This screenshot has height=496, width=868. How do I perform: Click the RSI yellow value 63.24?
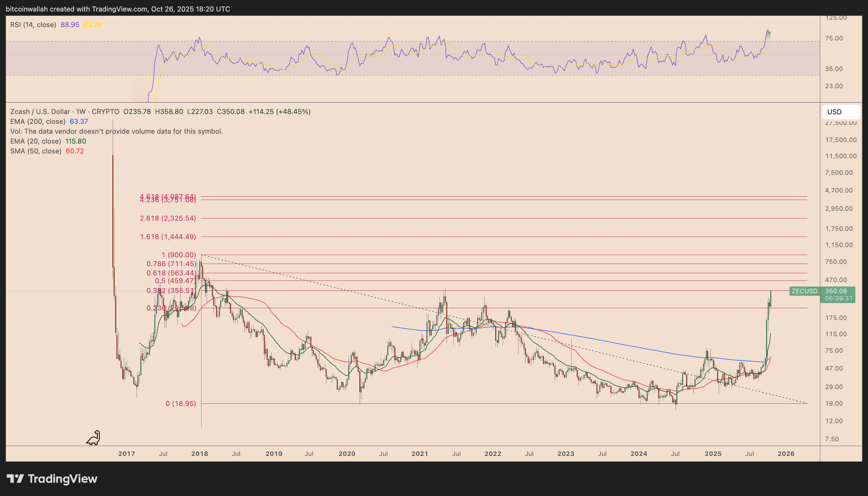pyautogui.click(x=92, y=25)
